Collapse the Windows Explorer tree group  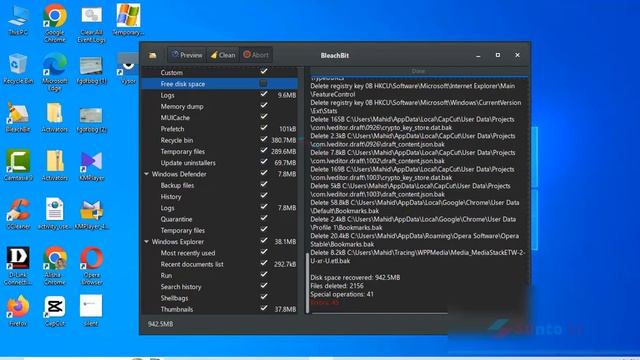pos(147,242)
